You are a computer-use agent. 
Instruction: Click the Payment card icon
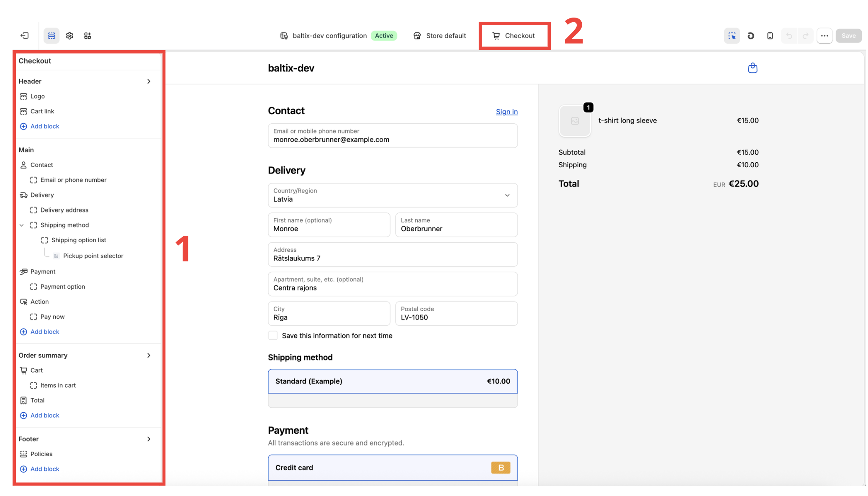point(23,271)
